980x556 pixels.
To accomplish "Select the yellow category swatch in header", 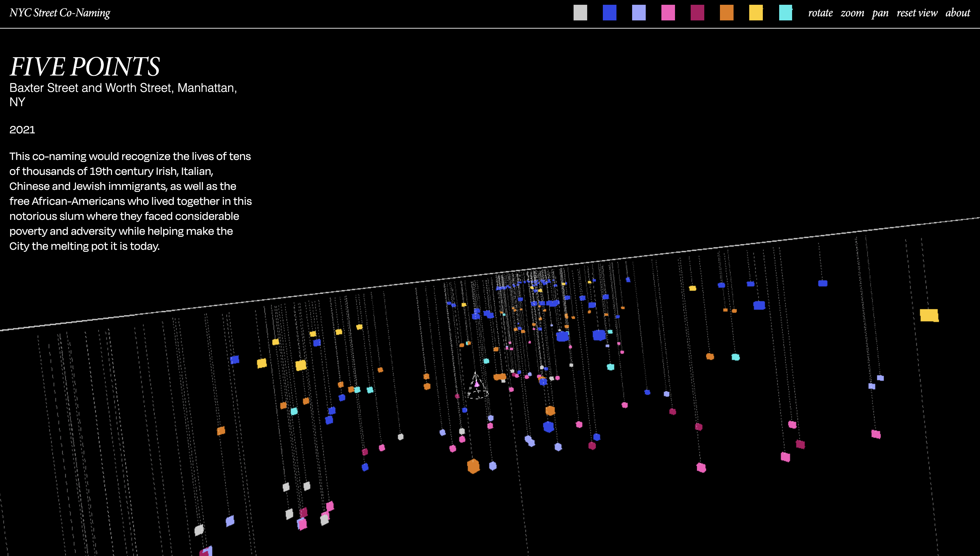I will (756, 13).
